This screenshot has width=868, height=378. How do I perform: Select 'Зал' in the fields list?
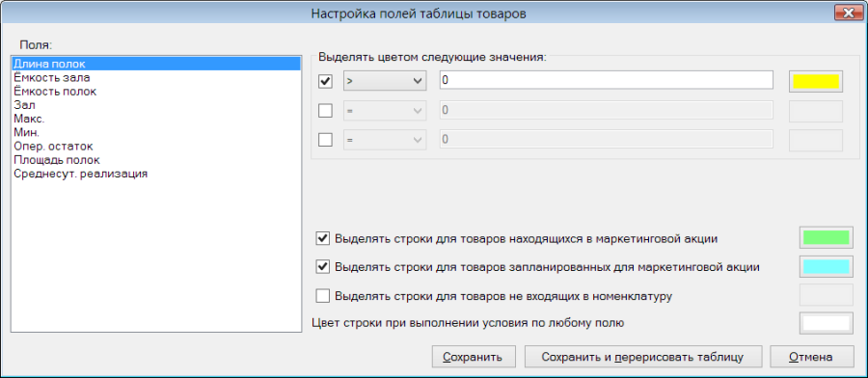pyautogui.click(x=155, y=105)
